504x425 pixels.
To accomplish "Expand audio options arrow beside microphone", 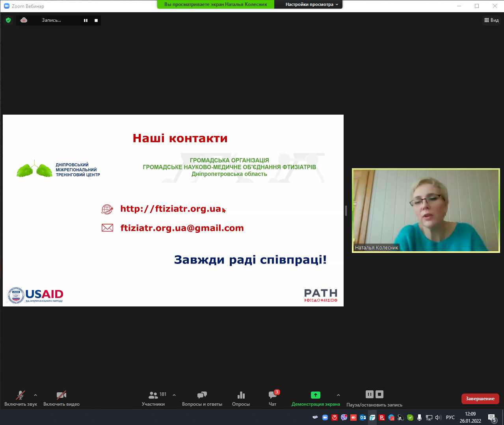I will coord(35,395).
